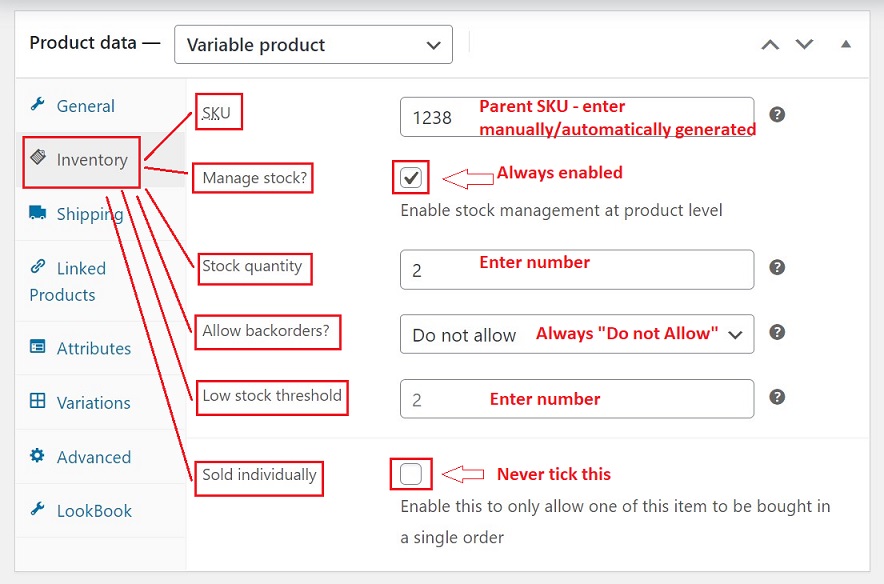Open the Allow backorders dropdown
The image size is (884, 584).
576,334
